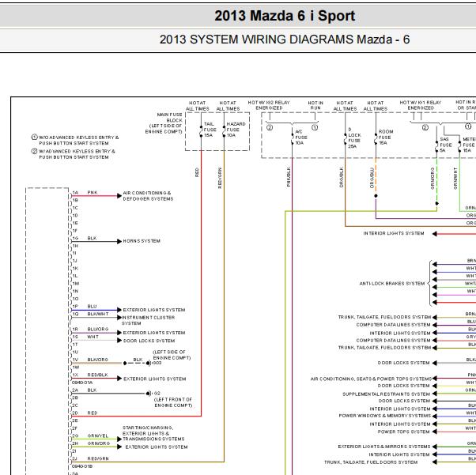The image size is (476, 475).
Task: Click the "HAZARD FUSE 10A" label
Action: tap(236, 130)
